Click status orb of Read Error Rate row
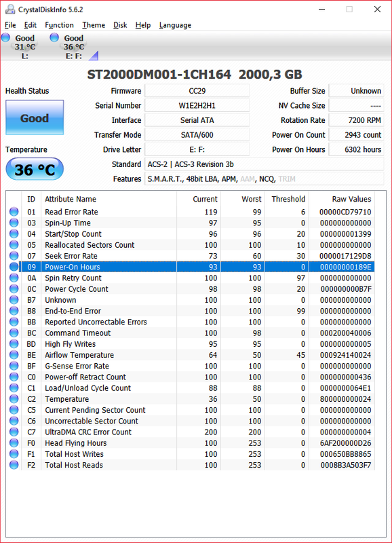The height and width of the screenshot is (543, 392). (14, 212)
